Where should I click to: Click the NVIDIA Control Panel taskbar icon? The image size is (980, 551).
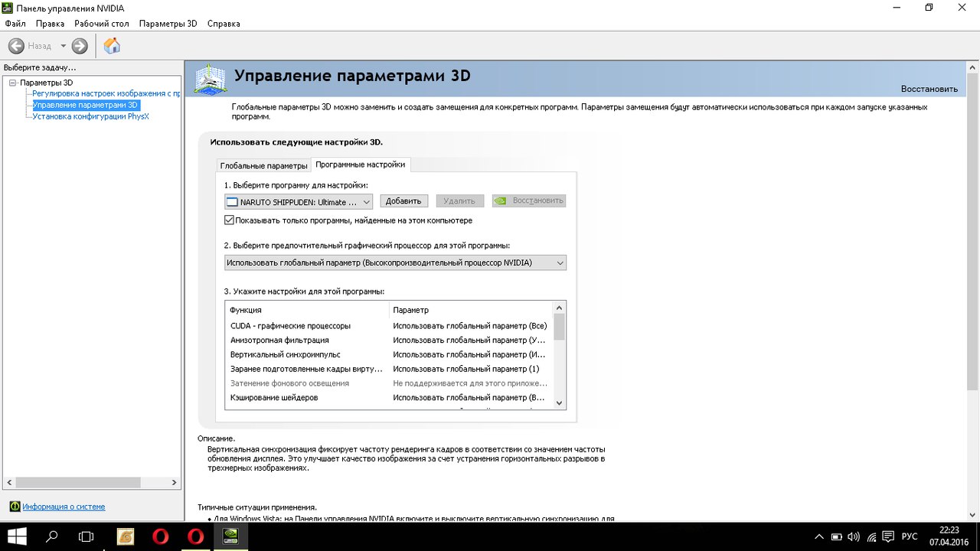tap(229, 536)
